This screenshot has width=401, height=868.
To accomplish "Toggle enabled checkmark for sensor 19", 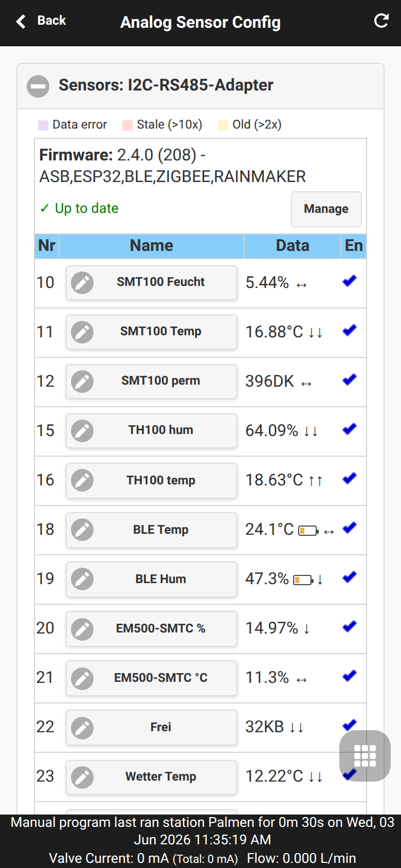I will coord(350,577).
